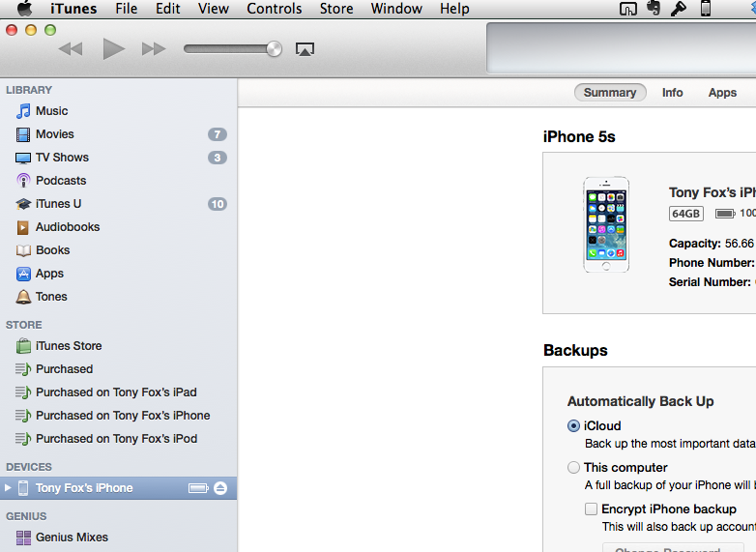Expand Tony Fox's iPhone disclosure triangle

point(8,488)
